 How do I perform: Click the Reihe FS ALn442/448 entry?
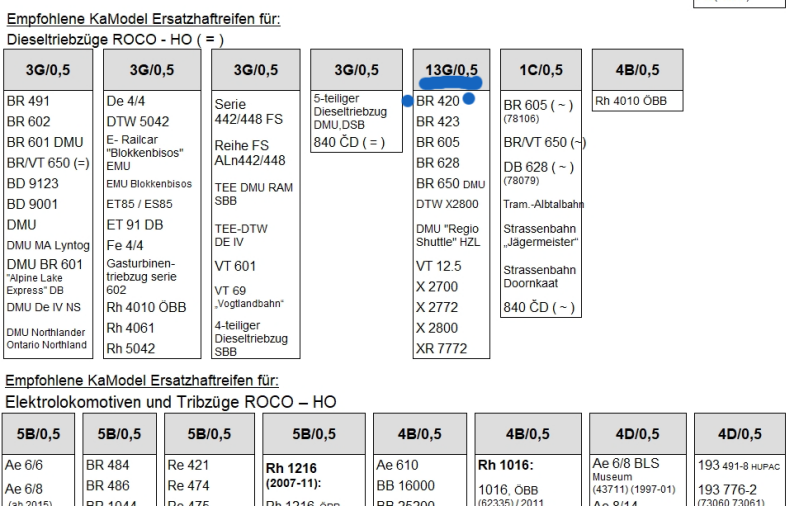tap(250, 153)
